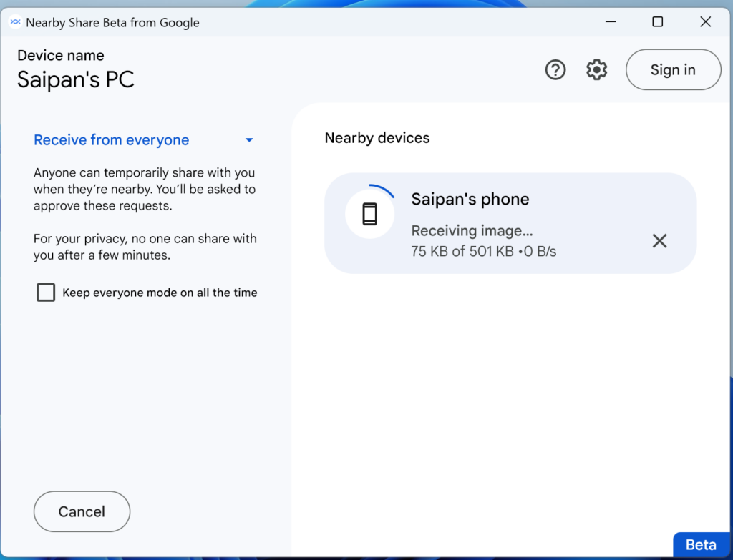Open the Help question mark icon
The image size is (733, 560).
coord(555,69)
